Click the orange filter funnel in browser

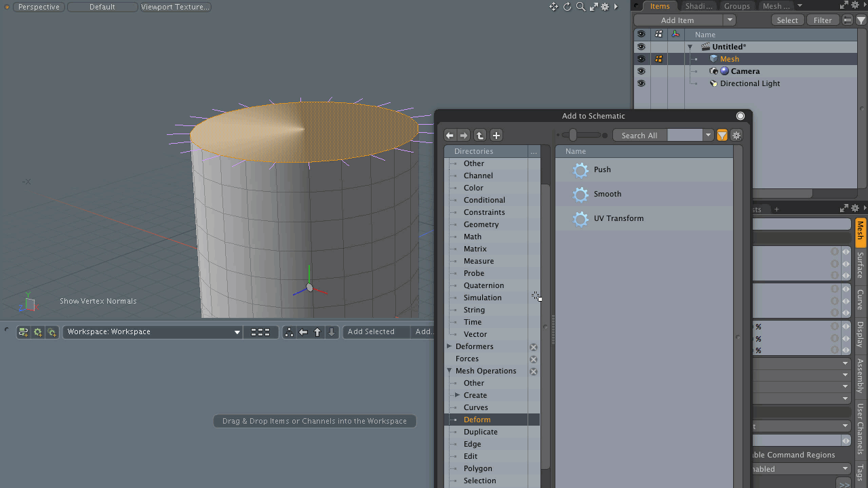(722, 136)
